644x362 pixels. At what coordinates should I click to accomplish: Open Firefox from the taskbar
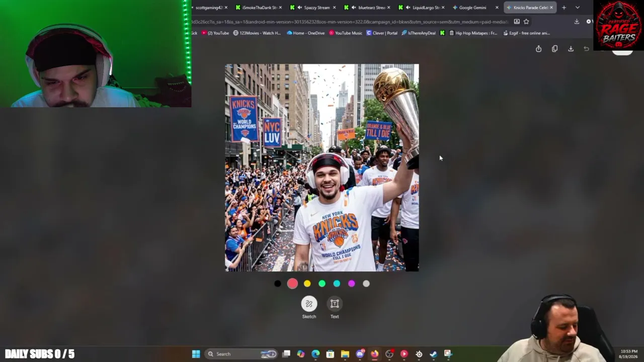[x=374, y=354]
